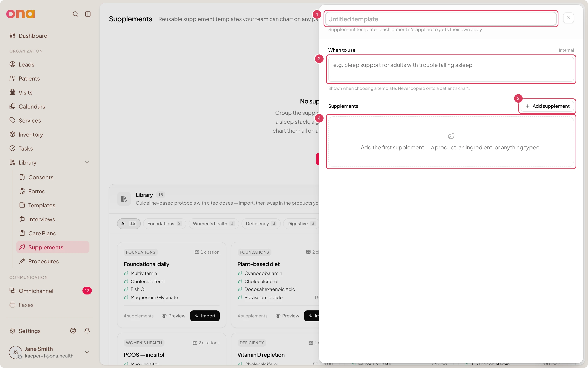
Task: Open Calendars in sidebar
Action: click(50, 106)
